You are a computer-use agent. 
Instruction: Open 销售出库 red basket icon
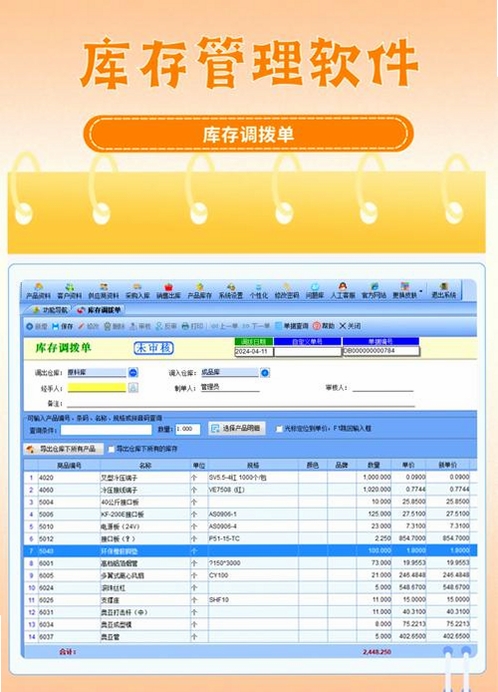click(x=169, y=291)
